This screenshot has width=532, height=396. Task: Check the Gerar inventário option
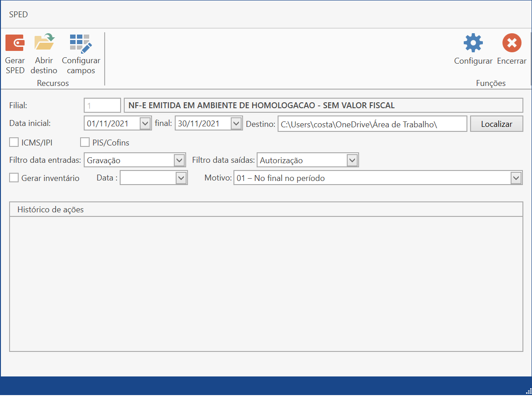point(14,178)
